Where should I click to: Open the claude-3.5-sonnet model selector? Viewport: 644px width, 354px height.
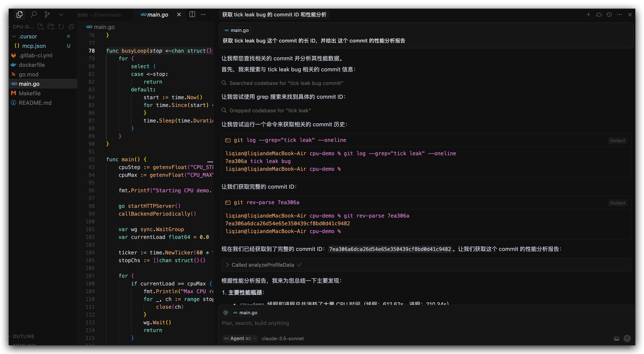[x=282, y=338]
